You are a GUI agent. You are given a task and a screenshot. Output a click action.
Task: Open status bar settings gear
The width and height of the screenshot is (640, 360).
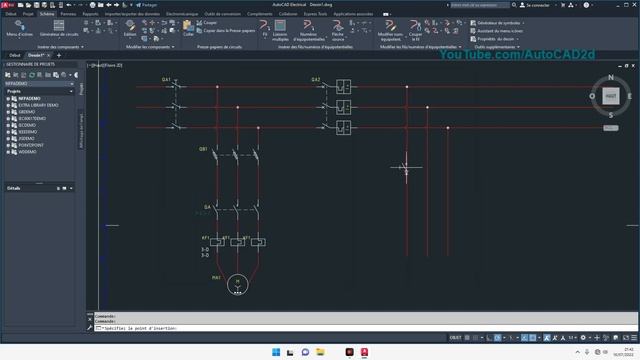[583, 338]
